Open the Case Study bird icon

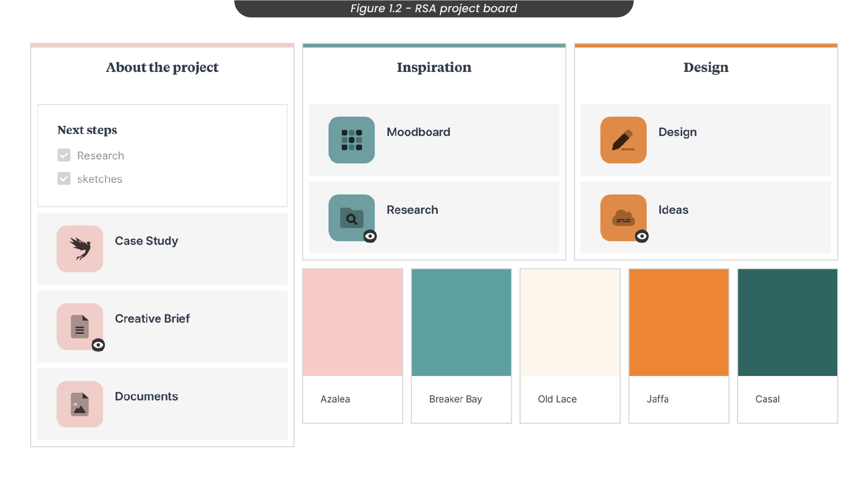tap(80, 249)
